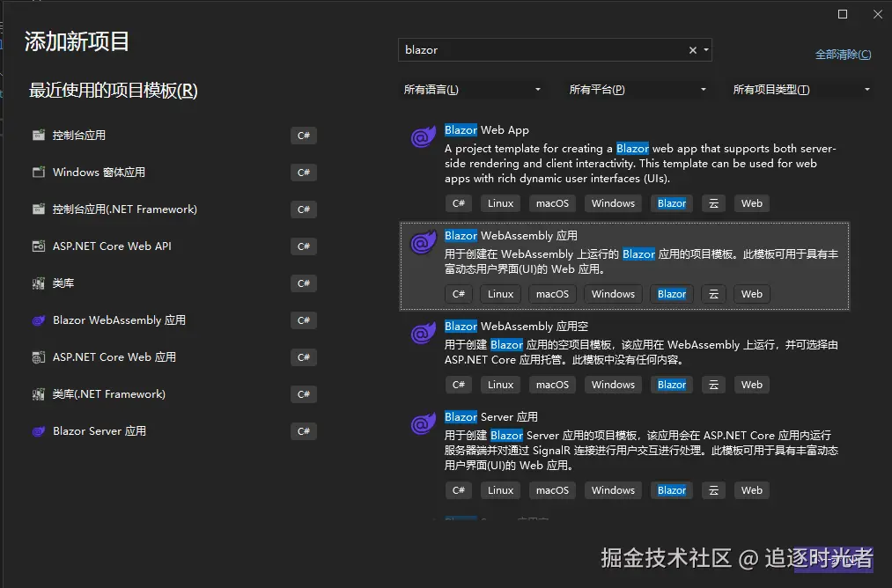The height and width of the screenshot is (588, 892).
Task: Clear the blazor search text with X
Action: (692, 50)
